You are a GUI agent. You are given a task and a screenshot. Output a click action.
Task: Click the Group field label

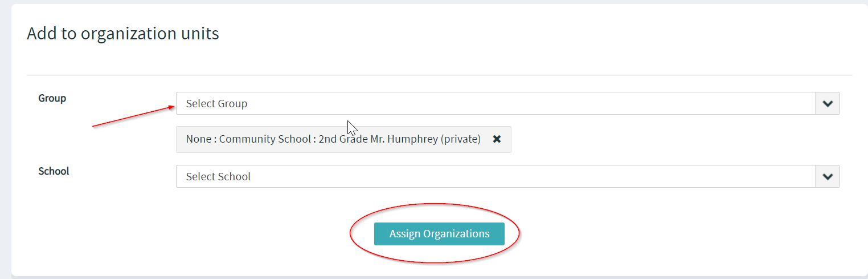click(52, 98)
